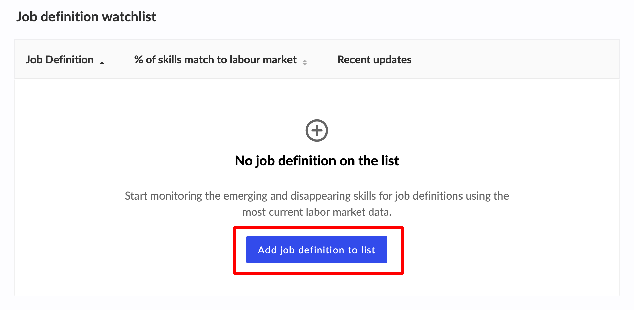Sort by % of skills match column

(215, 60)
